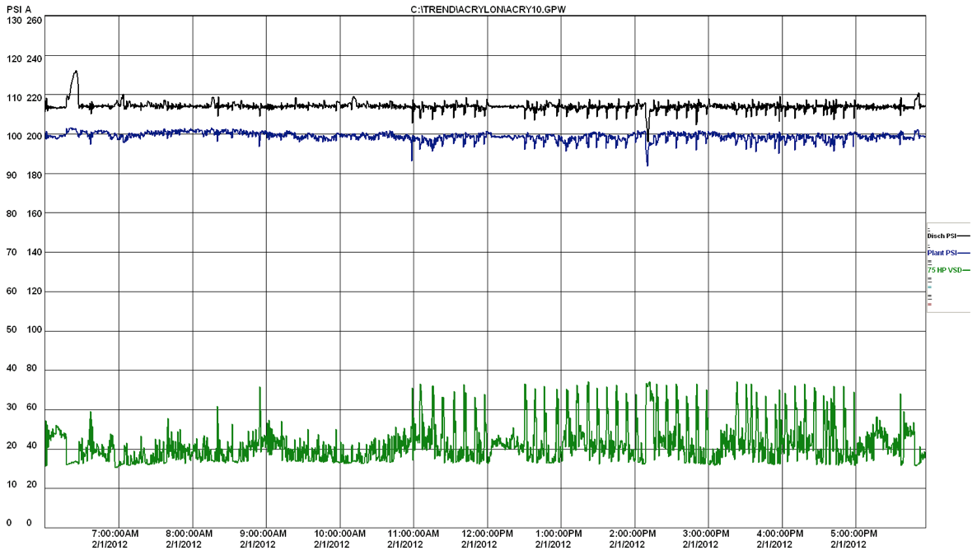Viewport: 977px width, 560px height.
Task: Click the red legend marker
Action: (x=930, y=304)
